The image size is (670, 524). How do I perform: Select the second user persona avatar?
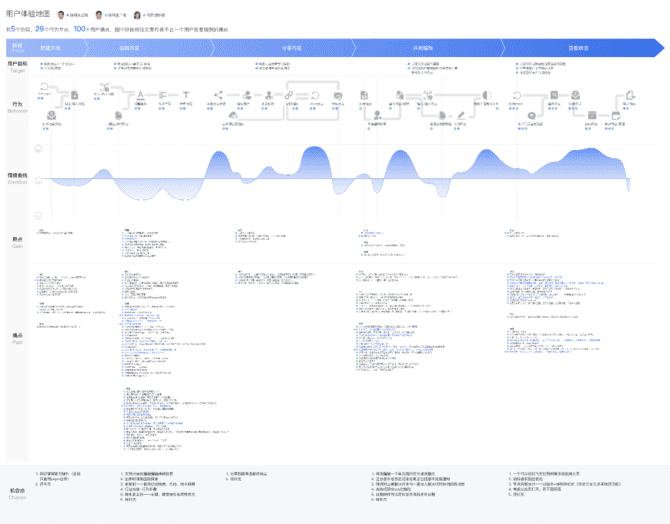(99, 15)
